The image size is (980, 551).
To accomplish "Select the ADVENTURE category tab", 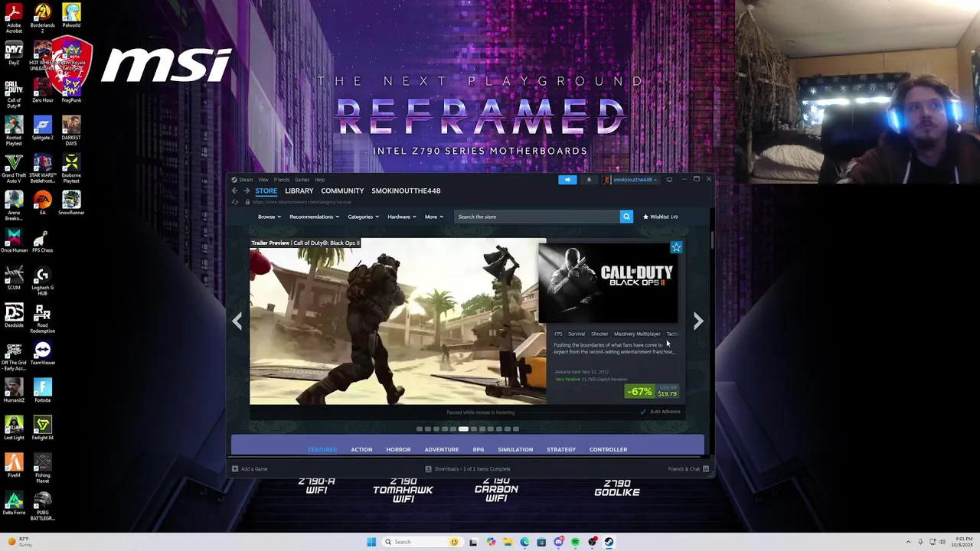I will [x=442, y=449].
